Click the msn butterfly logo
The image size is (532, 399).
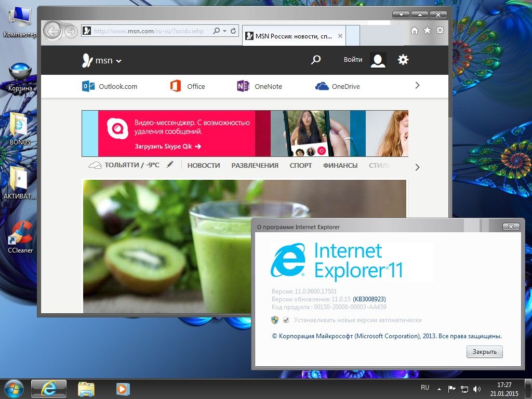click(x=87, y=60)
